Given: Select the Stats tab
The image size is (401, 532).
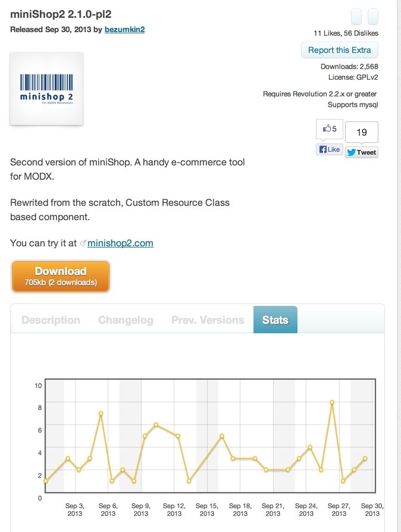Looking at the screenshot, I should (x=275, y=320).
